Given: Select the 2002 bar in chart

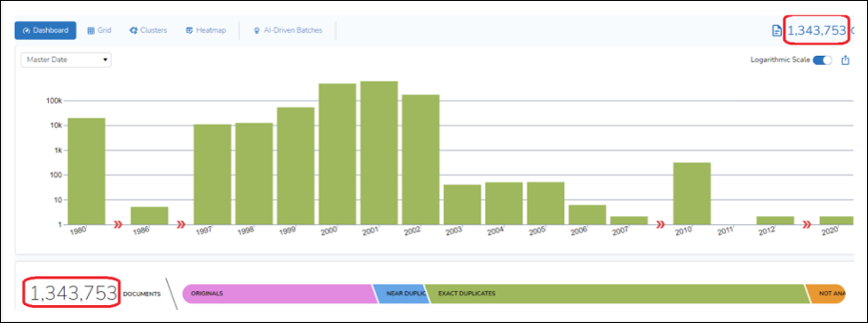Looking at the screenshot, I should tap(421, 159).
